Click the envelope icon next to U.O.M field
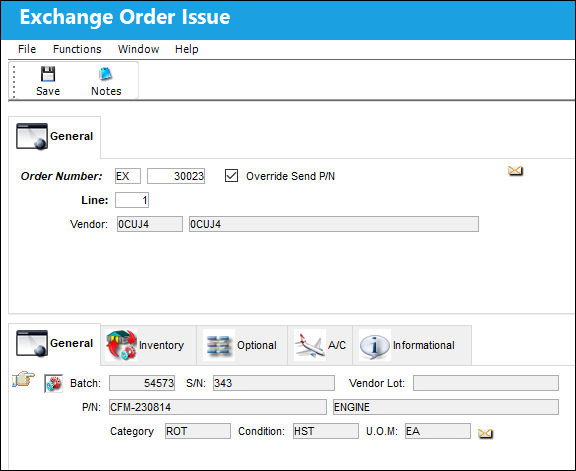Viewport: 576px width, 471px height. coord(485,434)
